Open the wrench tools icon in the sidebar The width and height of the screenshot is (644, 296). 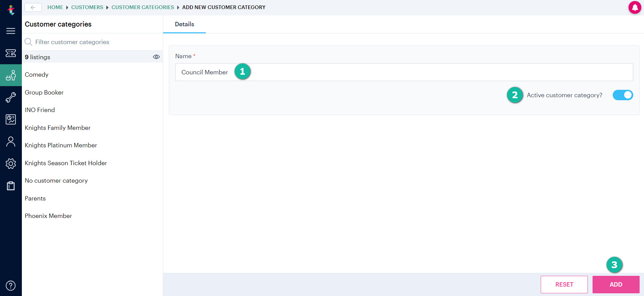click(11, 98)
